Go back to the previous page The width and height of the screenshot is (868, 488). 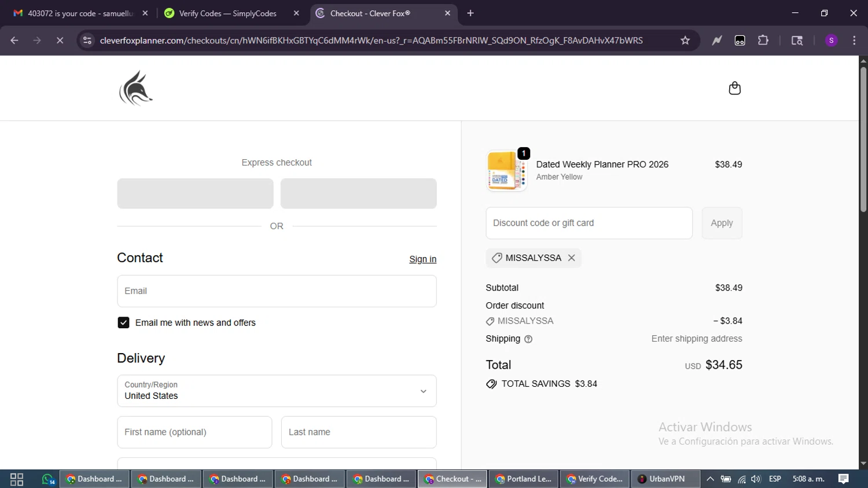pyautogui.click(x=14, y=41)
